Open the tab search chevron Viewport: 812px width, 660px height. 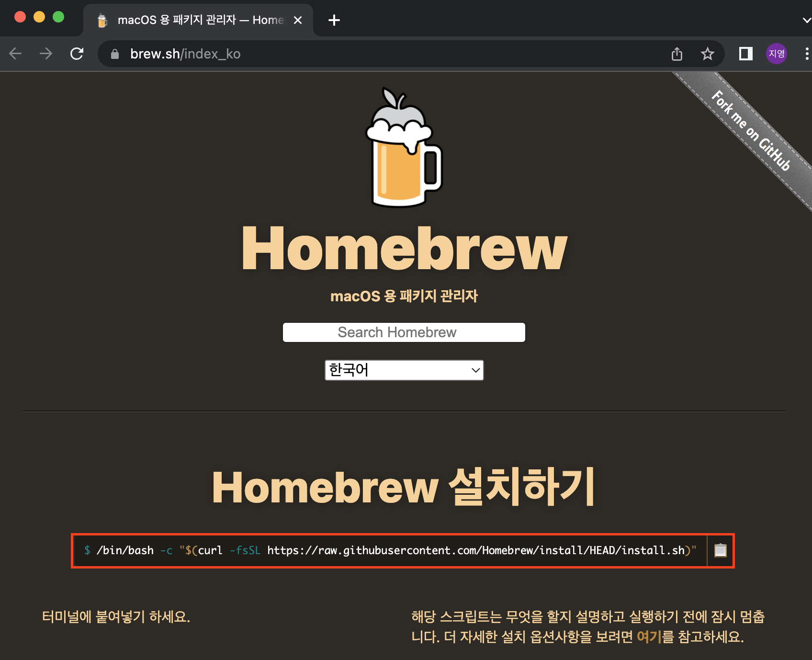pyautogui.click(x=807, y=20)
